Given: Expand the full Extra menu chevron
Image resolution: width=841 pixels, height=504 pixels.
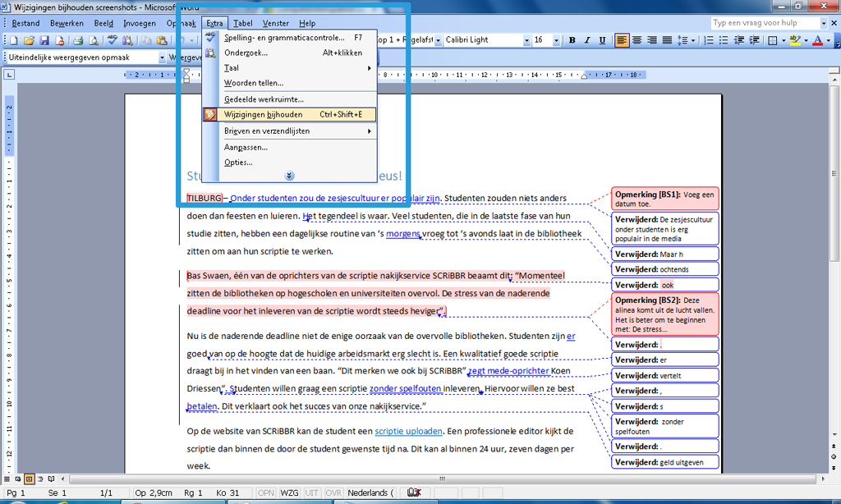Looking at the screenshot, I should pyautogui.click(x=289, y=176).
